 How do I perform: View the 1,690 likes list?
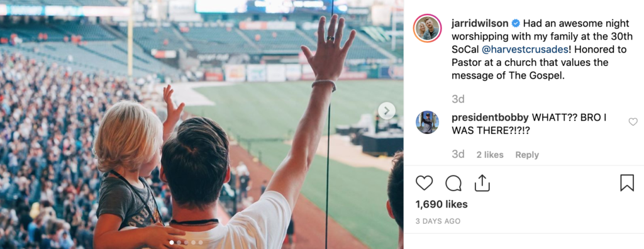pos(441,204)
